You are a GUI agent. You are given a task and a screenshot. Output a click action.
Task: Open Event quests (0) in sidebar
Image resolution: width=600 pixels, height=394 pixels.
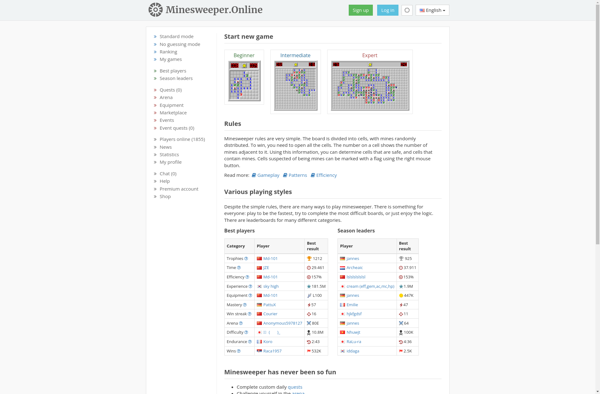click(177, 128)
